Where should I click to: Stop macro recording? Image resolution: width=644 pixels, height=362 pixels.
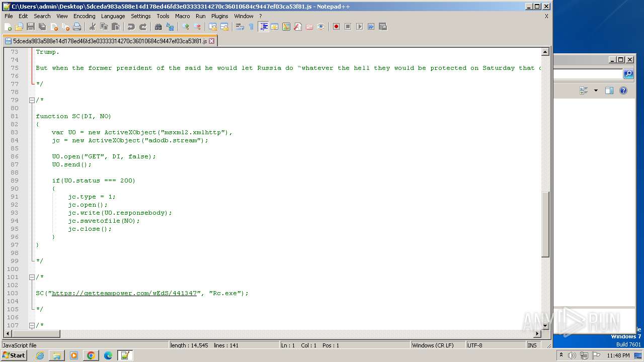pos(348,27)
